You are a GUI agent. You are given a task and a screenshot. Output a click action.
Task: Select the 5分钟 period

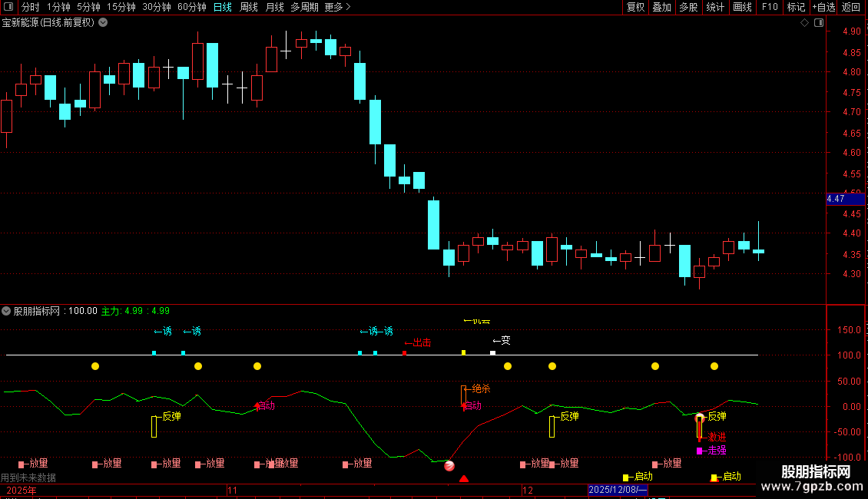click(x=88, y=7)
